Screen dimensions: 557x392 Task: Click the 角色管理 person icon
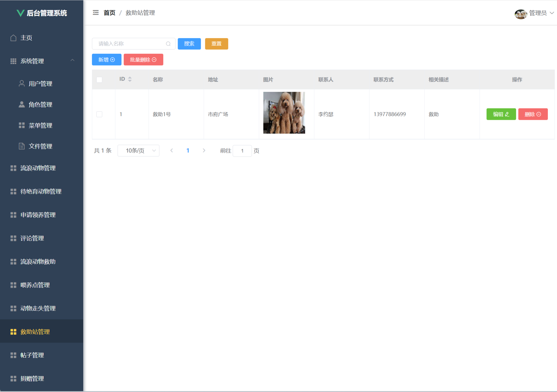click(x=21, y=104)
